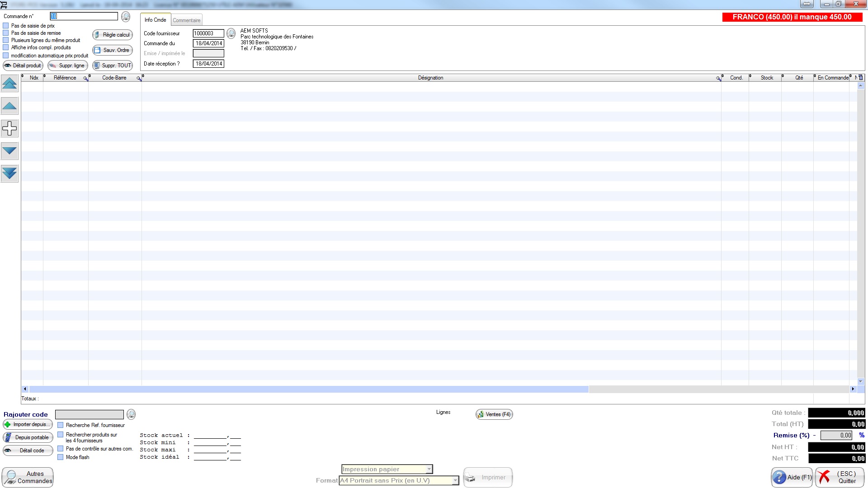Click the Suppr. TOUT button
Viewport: 868px width, 488px height.
[x=113, y=66]
